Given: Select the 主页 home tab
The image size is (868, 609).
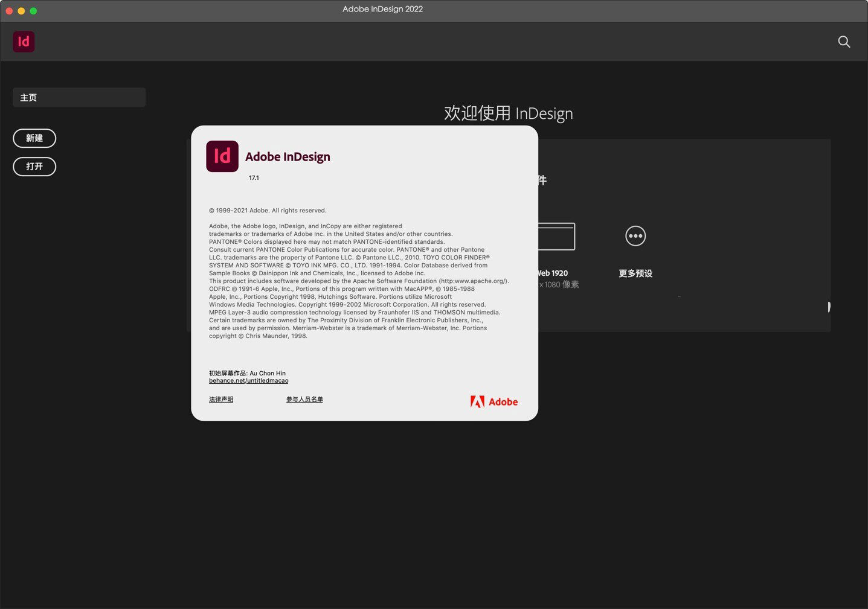Looking at the screenshot, I should pyautogui.click(x=79, y=97).
